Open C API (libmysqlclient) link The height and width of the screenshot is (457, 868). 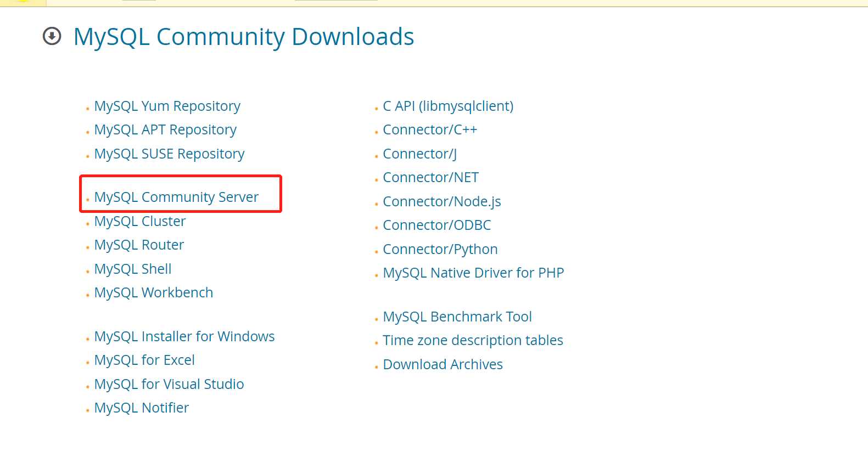click(448, 106)
